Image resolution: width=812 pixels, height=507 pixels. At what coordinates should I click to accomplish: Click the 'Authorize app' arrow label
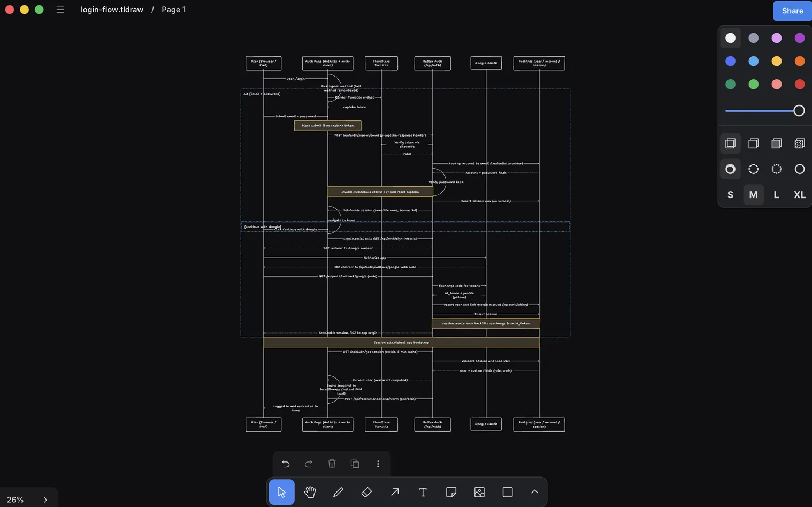point(374,258)
